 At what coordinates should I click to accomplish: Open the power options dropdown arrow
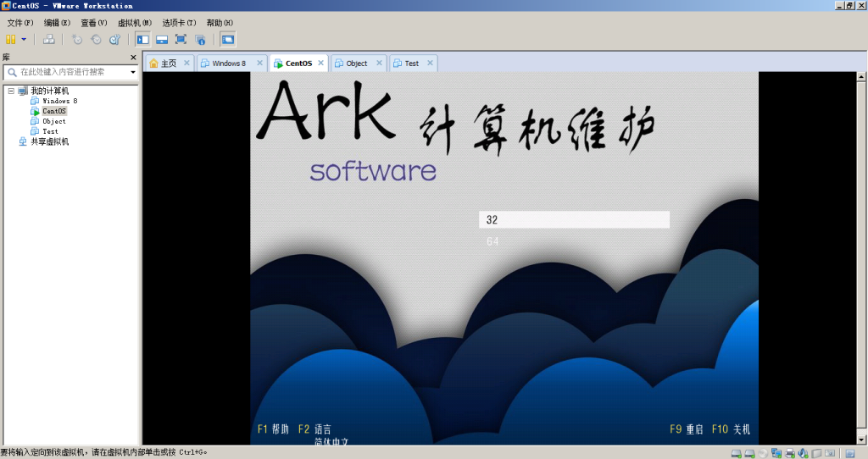point(23,39)
